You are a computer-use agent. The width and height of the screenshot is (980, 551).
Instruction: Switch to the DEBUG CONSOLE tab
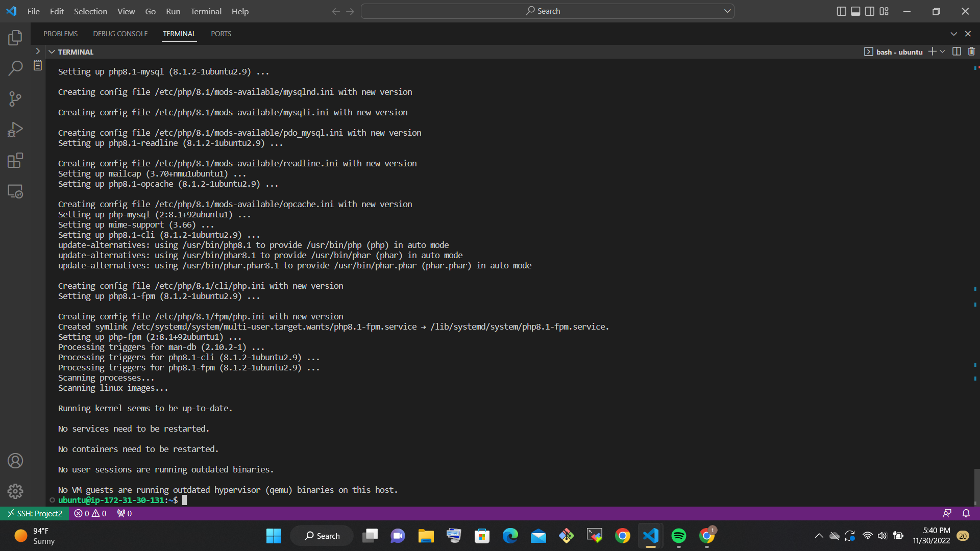pyautogui.click(x=120, y=34)
